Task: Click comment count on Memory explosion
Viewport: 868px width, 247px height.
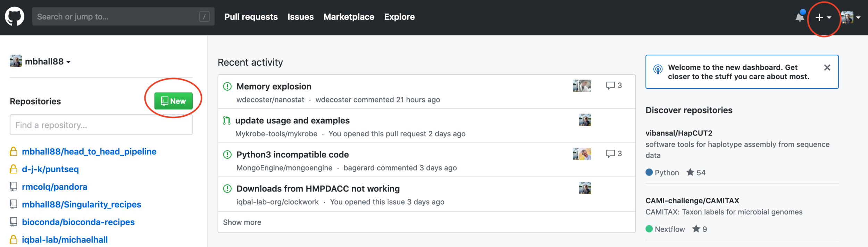Action: click(x=614, y=85)
